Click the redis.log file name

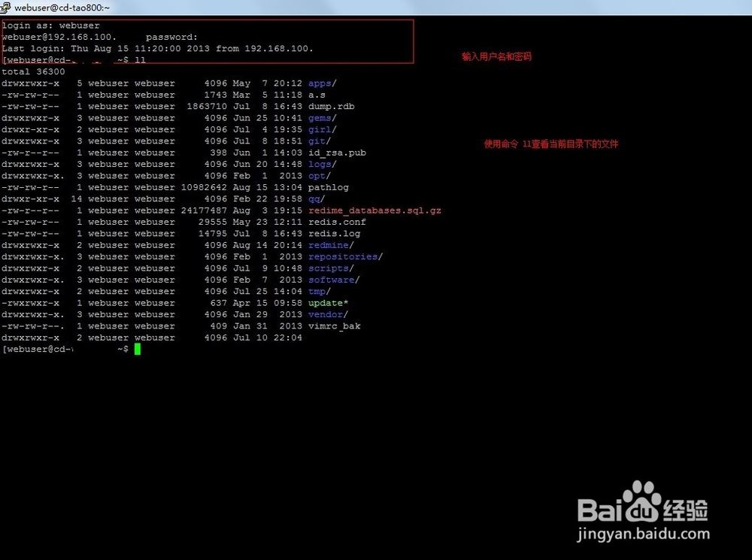pyautogui.click(x=334, y=234)
